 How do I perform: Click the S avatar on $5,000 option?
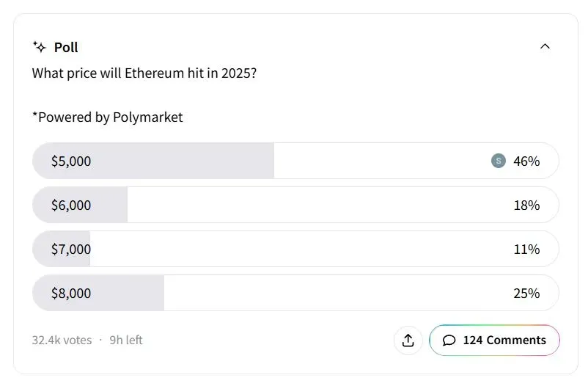point(499,161)
